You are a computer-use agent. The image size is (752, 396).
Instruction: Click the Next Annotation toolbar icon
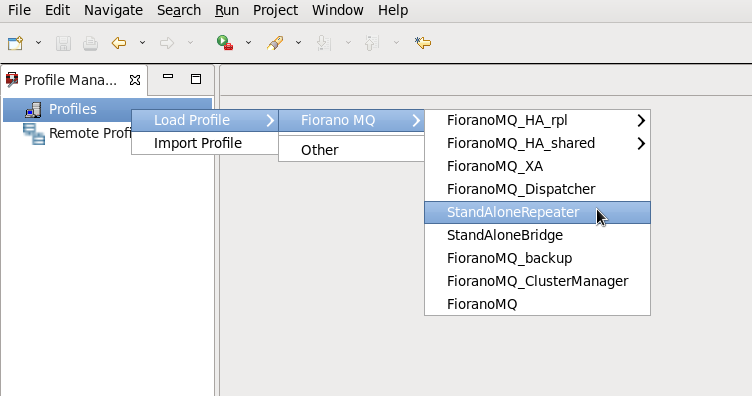tap(324, 43)
